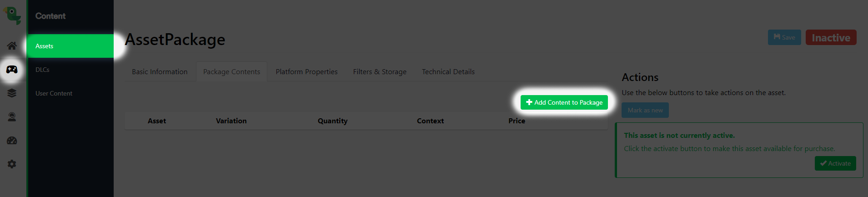The height and width of the screenshot is (197, 868).
Task: Click the Save button with disk icon
Action: pos(784,37)
